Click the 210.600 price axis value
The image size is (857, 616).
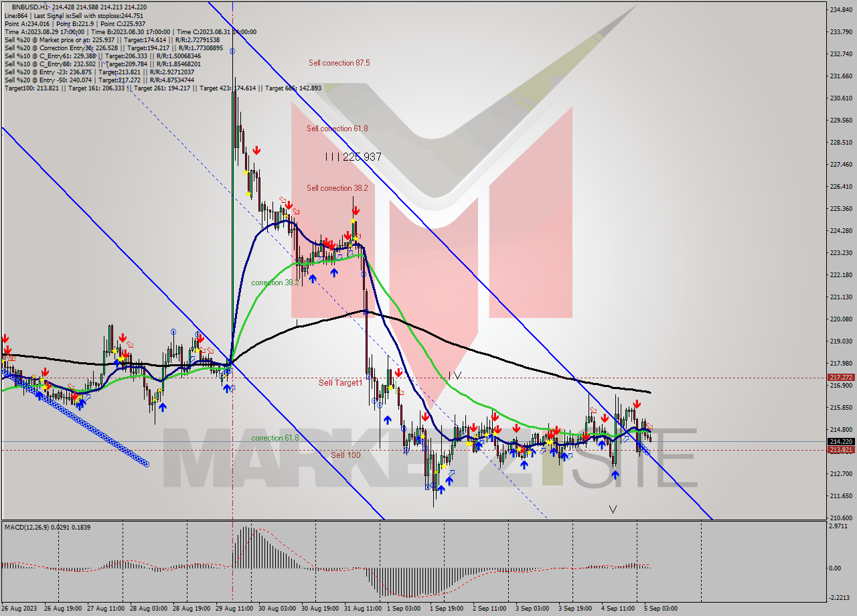click(840, 518)
